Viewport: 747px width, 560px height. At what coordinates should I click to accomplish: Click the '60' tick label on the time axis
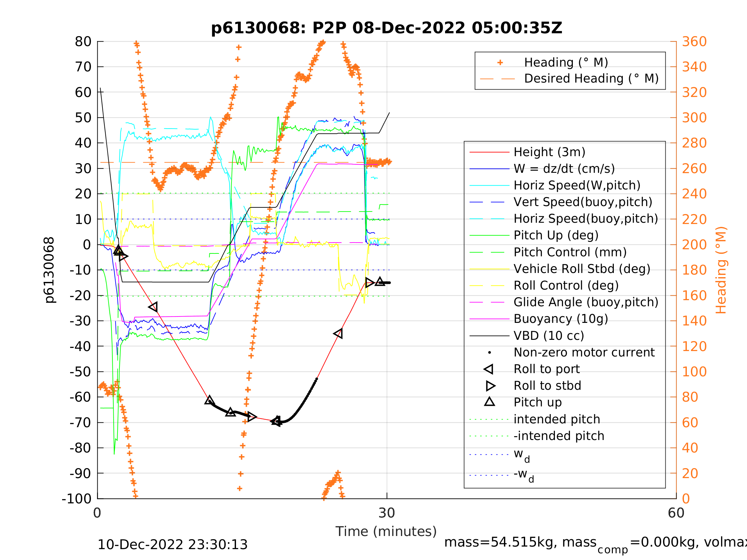pos(676,513)
